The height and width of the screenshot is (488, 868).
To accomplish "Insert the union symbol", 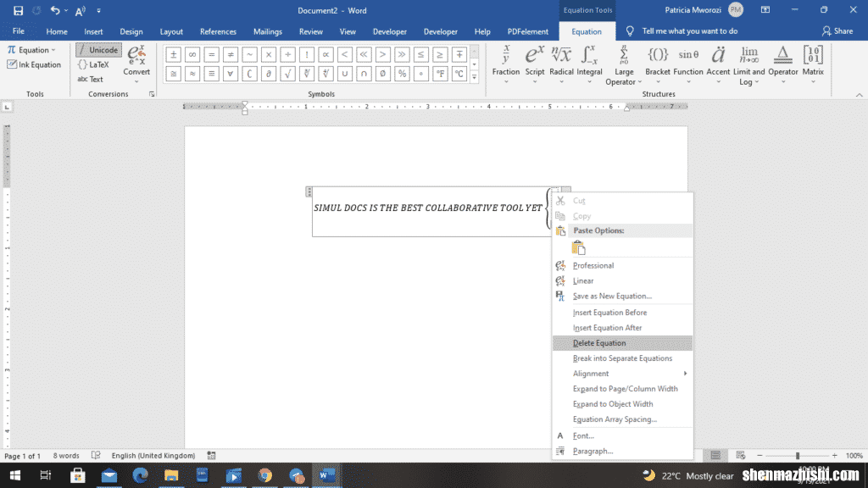I will click(345, 73).
